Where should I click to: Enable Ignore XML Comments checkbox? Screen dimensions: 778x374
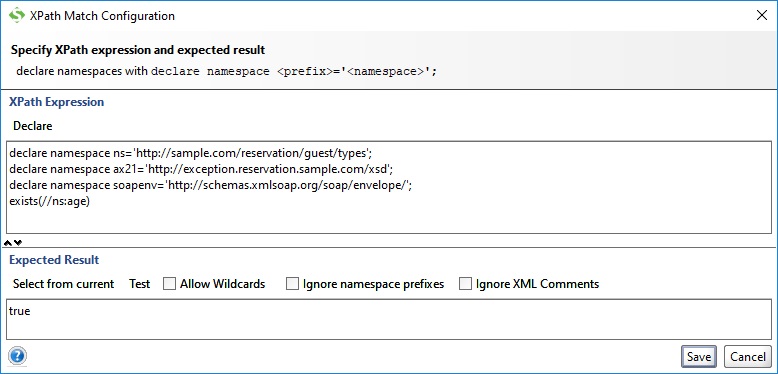pos(465,284)
